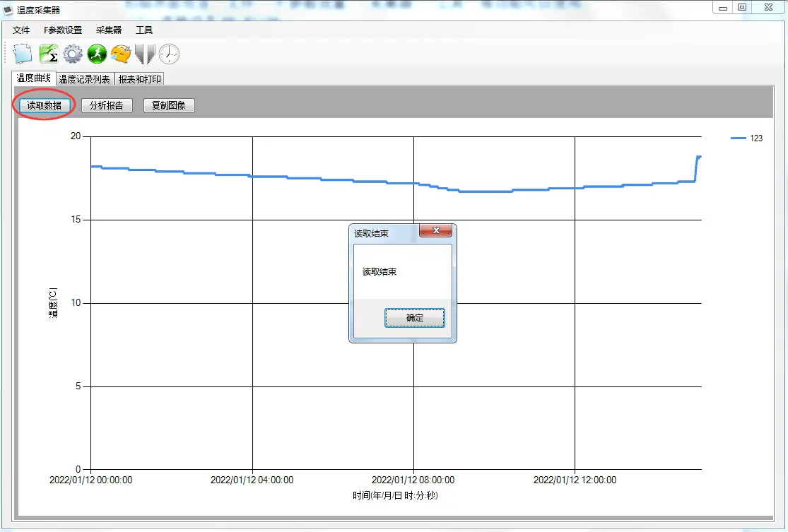Open settings with the gear icon
The image size is (788, 532).
(x=73, y=54)
